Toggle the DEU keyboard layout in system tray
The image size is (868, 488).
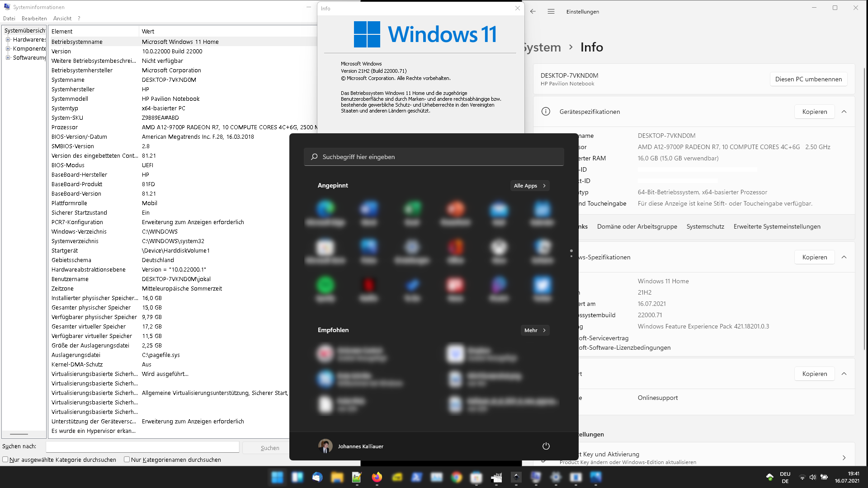(785, 477)
